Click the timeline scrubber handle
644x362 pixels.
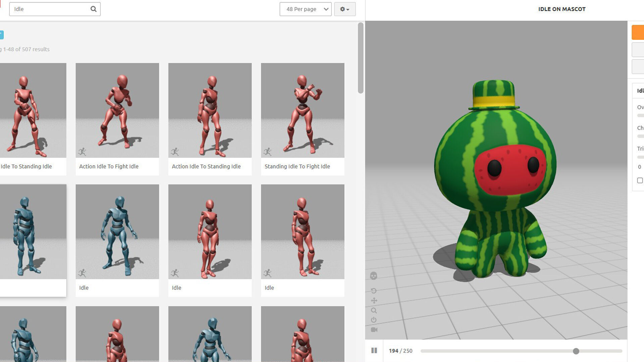pos(576,351)
